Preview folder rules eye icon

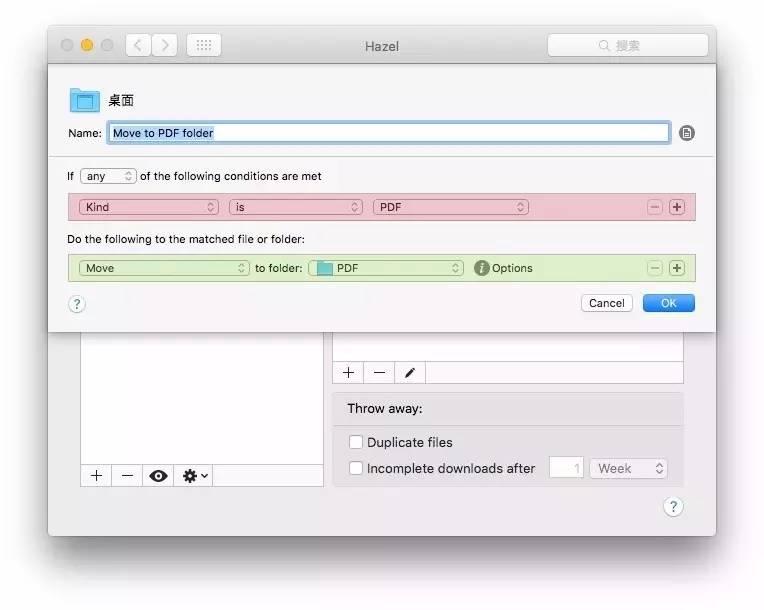pos(158,476)
